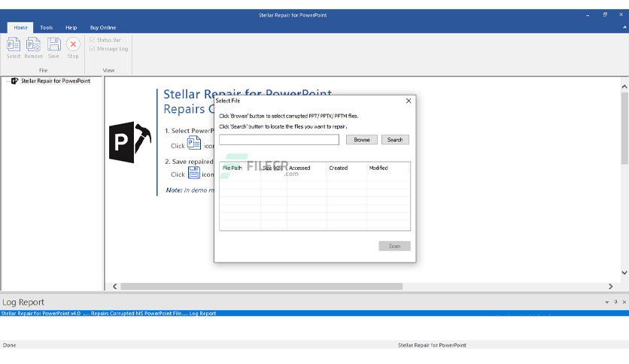Image resolution: width=629 pixels, height=364 pixels.
Task: Close the Log Report panel
Action: point(624,302)
